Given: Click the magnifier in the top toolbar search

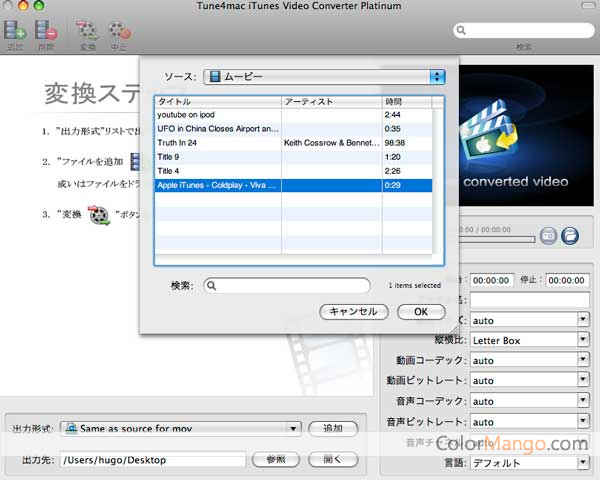Looking at the screenshot, I should [x=461, y=30].
